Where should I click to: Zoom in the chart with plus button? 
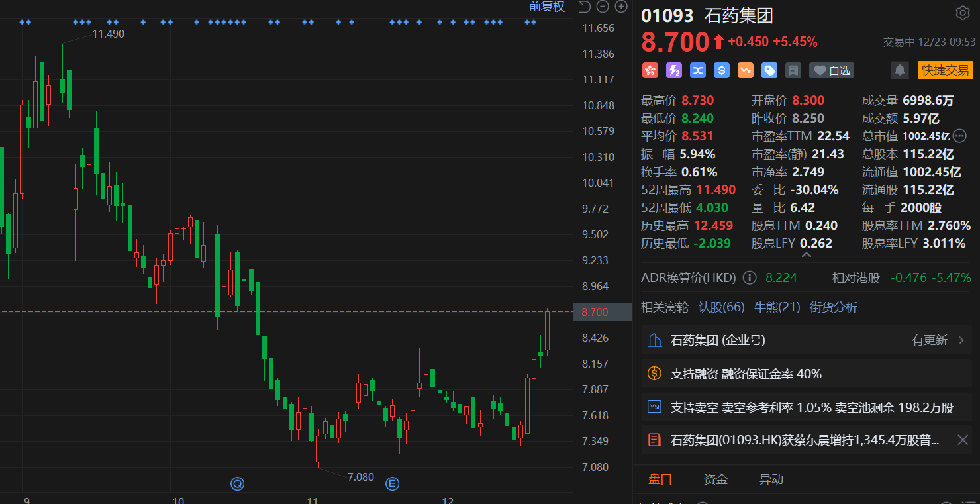point(621,7)
